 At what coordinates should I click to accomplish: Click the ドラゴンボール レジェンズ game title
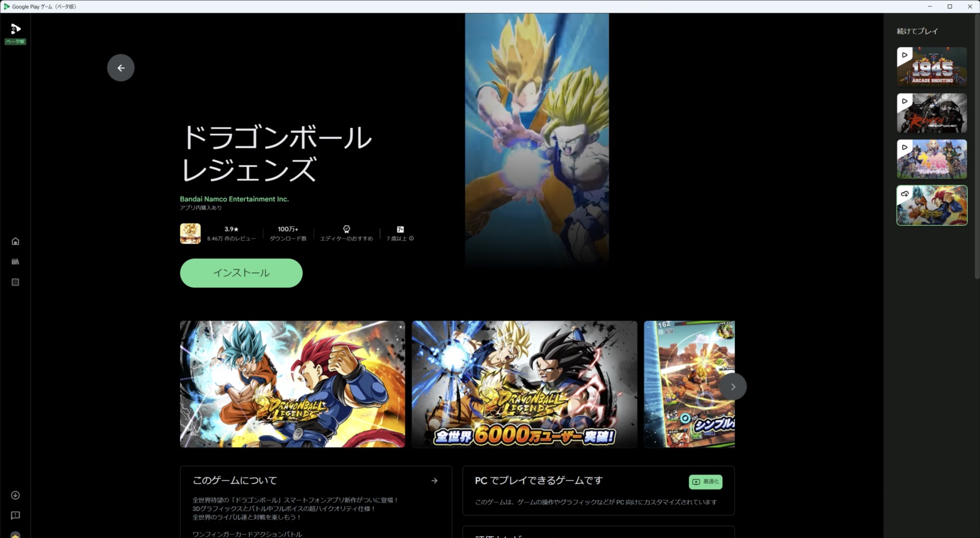[277, 154]
